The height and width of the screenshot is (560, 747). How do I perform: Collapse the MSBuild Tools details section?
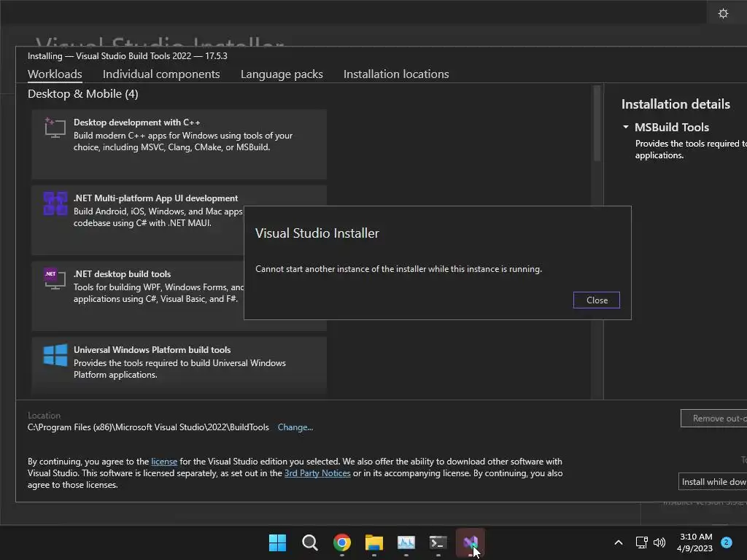(625, 127)
